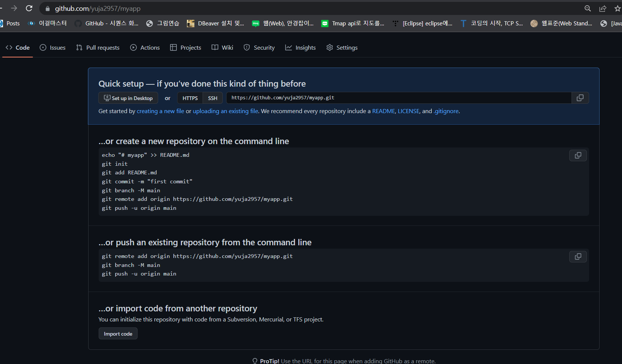Viewport: 622px width, 364px height.
Task: Open the Issues tab
Action: pyautogui.click(x=53, y=48)
